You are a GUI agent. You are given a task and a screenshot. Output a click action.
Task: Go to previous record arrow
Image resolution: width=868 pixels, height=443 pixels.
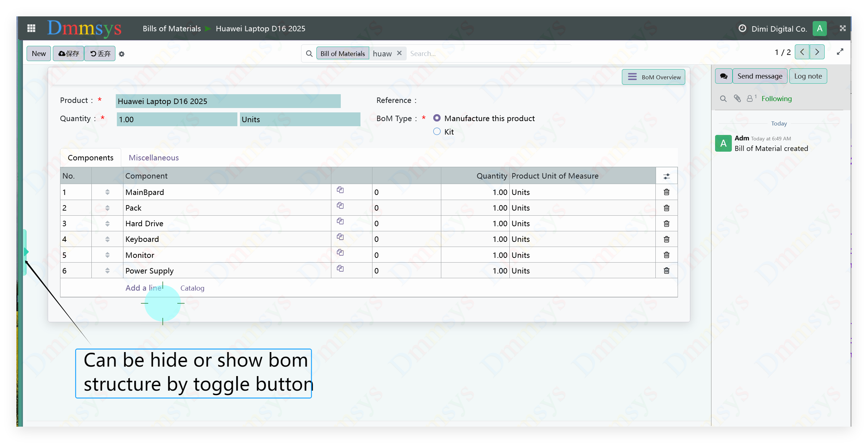pyautogui.click(x=802, y=52)
